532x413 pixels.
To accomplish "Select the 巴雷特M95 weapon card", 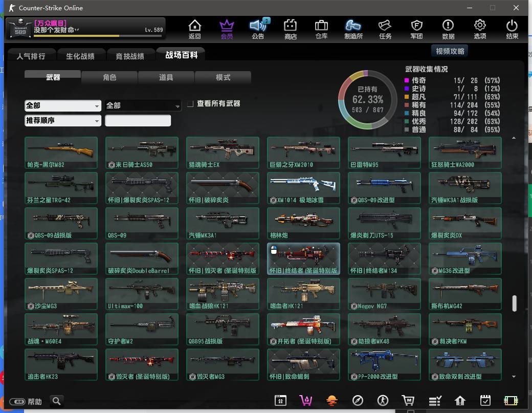I will tap(384, 153).
